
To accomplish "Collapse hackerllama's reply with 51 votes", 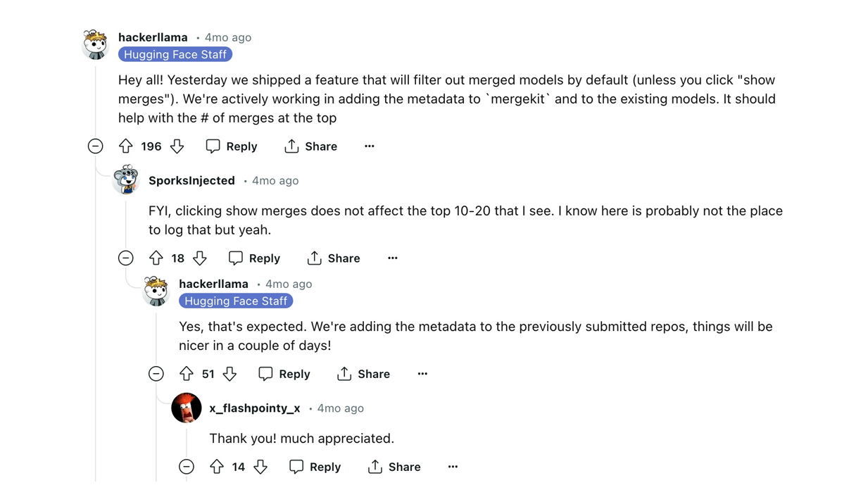I will [156, 374].
